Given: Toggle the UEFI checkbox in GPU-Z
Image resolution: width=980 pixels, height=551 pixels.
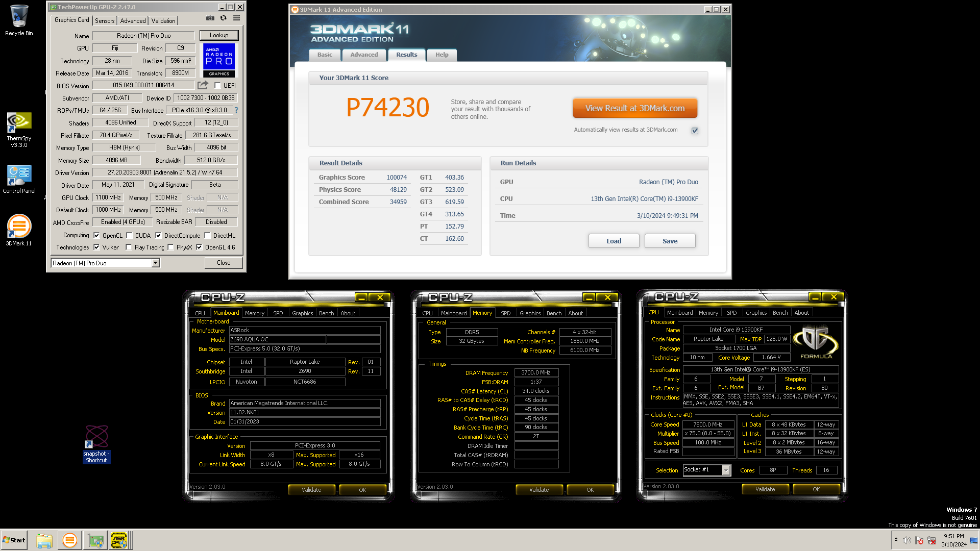Looking at the screenshot, I should 217,86.
